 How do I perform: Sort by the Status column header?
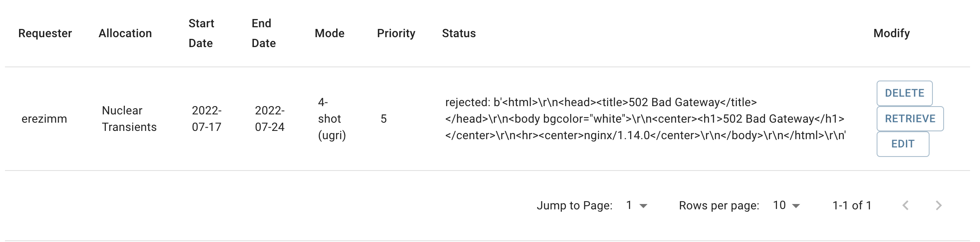[459, 33]
